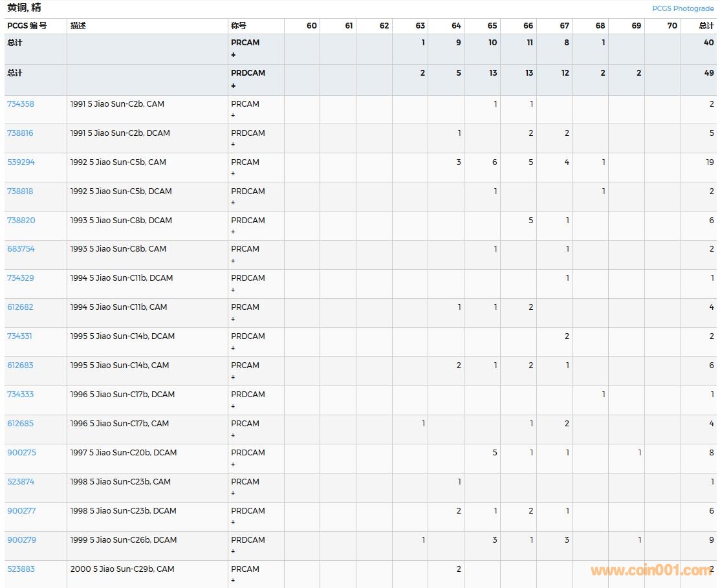Open PCGS number 734358 link

(x=21, y=104)
